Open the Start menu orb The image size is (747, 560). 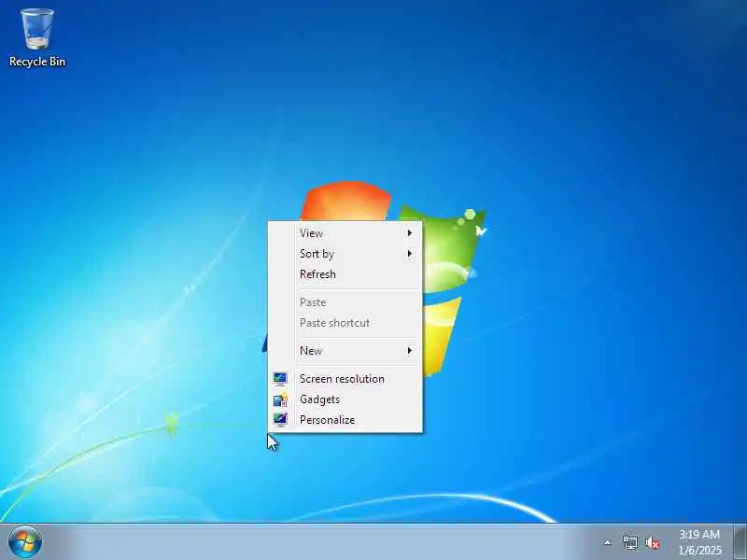[x=25, y=542]
